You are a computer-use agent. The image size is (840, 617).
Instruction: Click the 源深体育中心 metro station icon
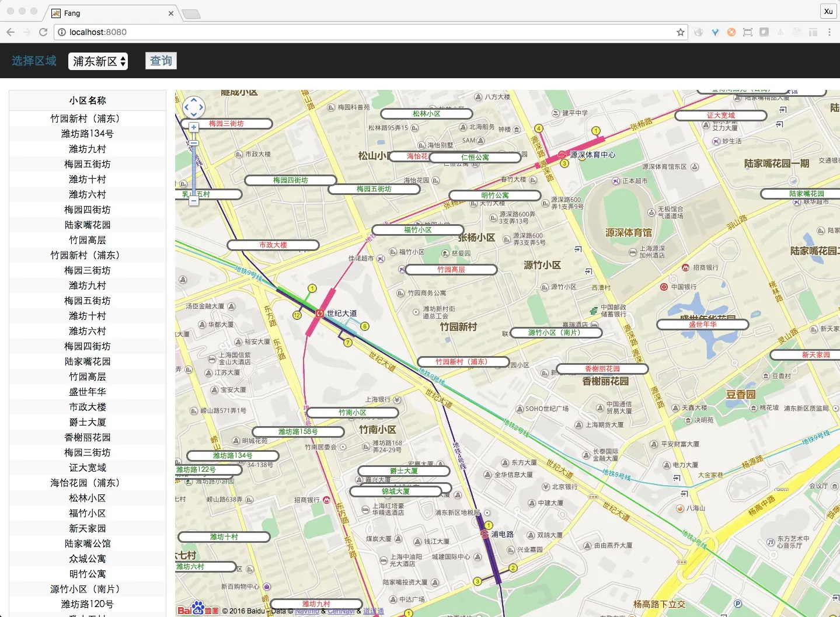[562, 155]
